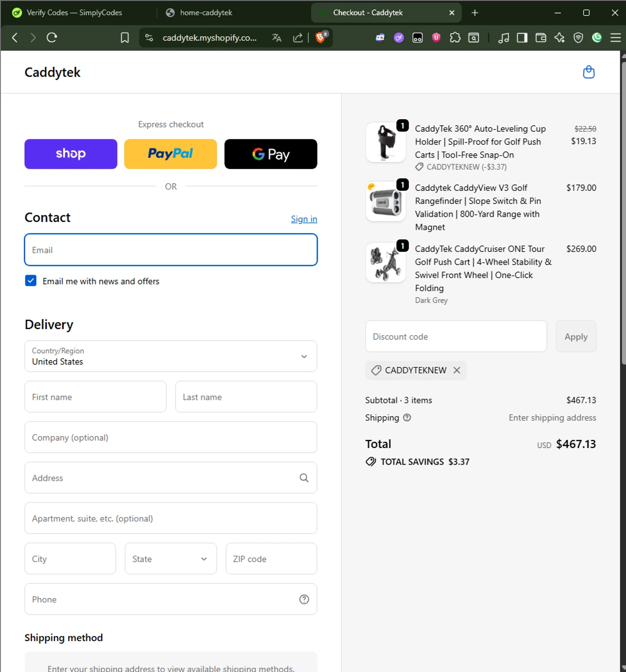
Task: Open the Country/Region dropdown
Action: click(x=171, y=356)
